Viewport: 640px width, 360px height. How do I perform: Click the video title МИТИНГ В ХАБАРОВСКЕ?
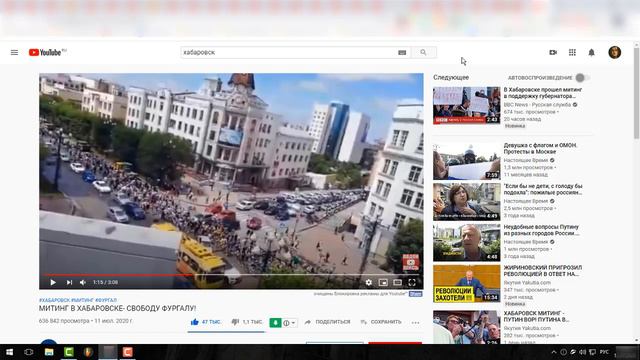click(118, 308)
